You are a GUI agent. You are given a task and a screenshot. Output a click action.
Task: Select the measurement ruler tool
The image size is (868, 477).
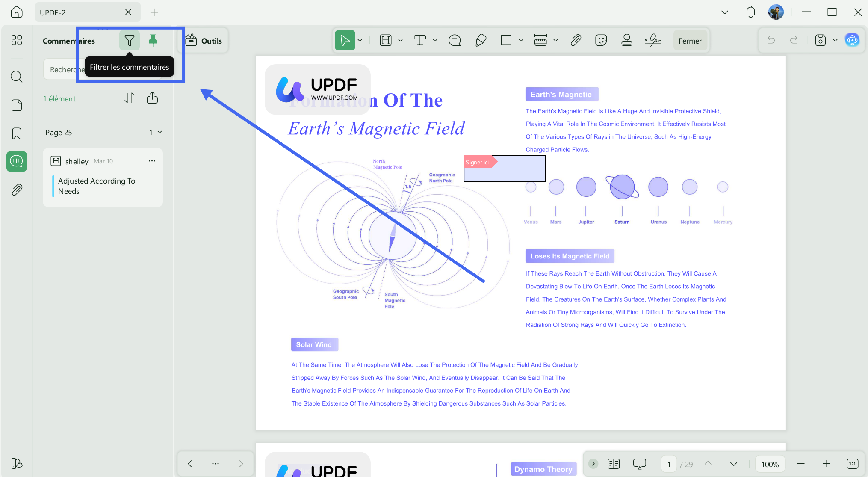pyautogui.click(x=540, y=41)
